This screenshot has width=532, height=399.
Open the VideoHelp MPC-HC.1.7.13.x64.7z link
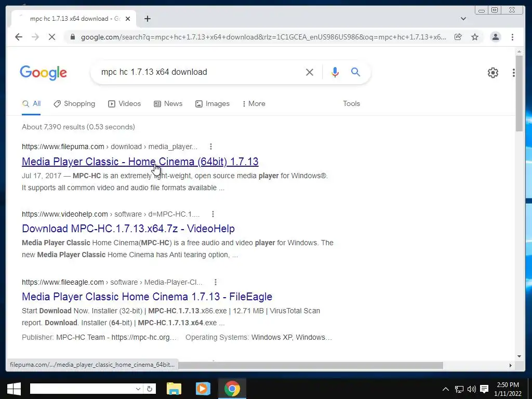(x=128, y=229)
